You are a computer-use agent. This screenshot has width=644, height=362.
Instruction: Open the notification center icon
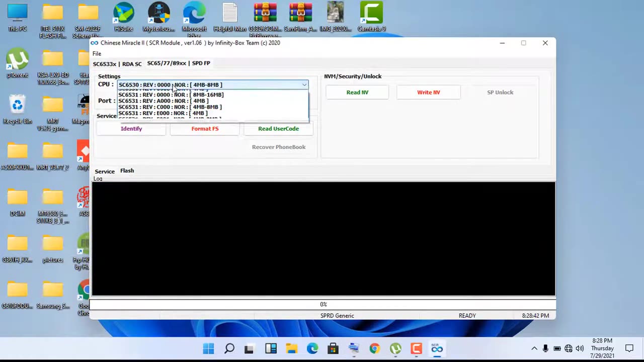click(x=629, y=348)
